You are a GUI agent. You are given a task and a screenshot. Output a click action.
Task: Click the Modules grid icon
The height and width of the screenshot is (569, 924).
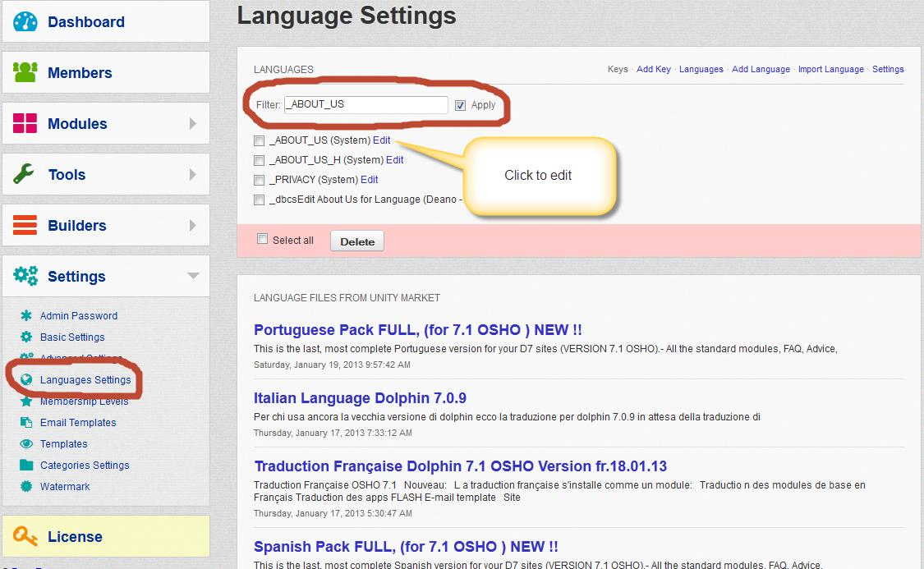25,124
